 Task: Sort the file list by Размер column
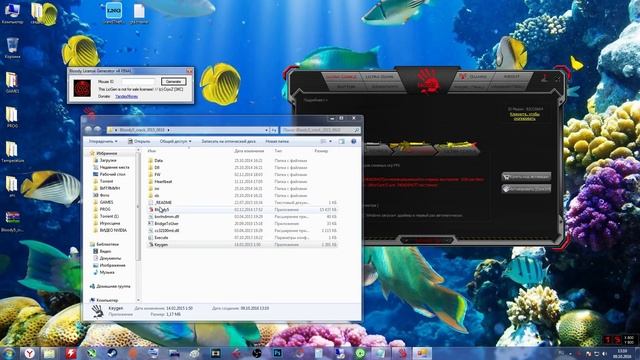tap(321, 151)
